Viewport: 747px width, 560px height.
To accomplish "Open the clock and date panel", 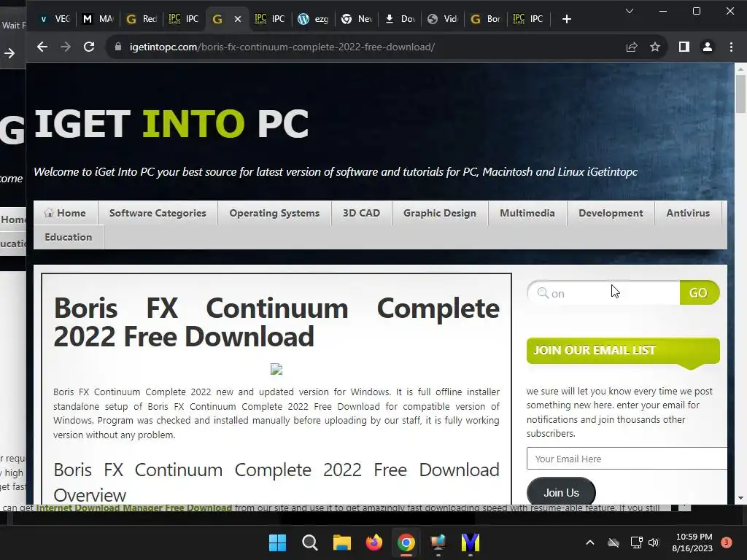I will tap(693, 542).
